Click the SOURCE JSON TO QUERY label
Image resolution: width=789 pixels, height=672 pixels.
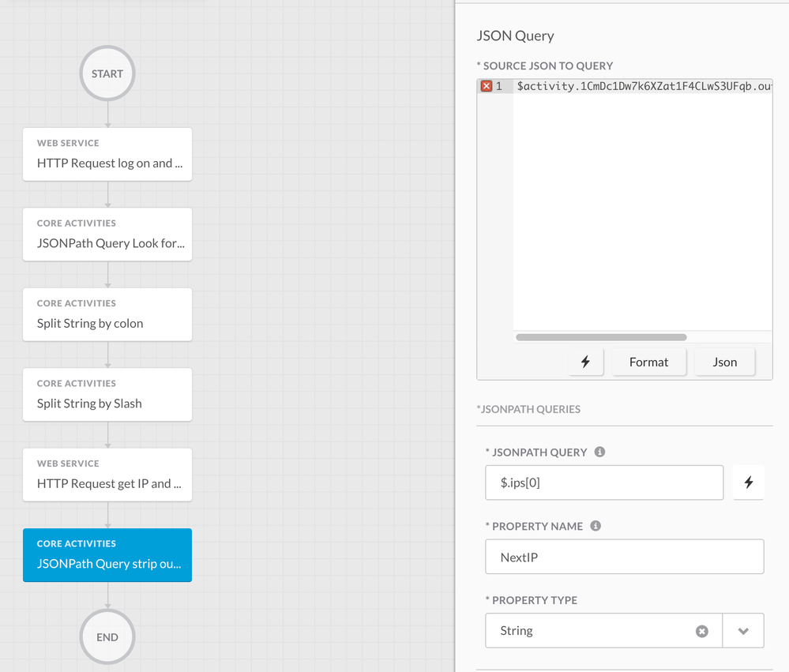pos(545,66)
